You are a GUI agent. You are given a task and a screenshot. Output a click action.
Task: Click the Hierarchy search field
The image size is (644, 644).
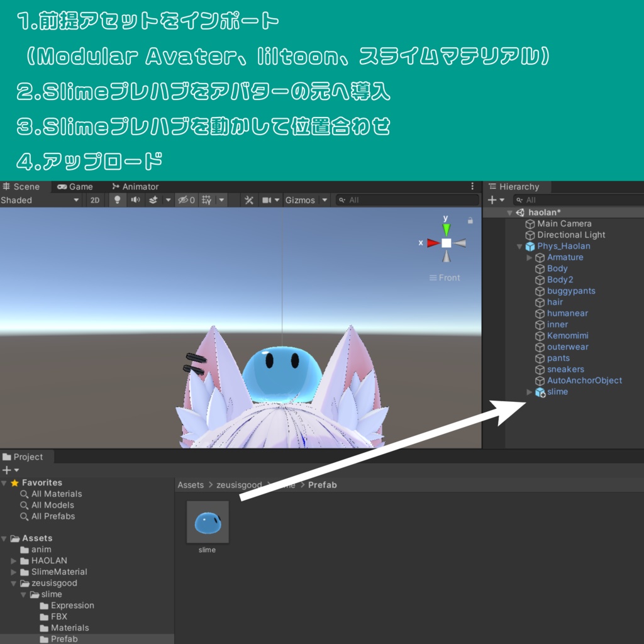coord(579,200)
